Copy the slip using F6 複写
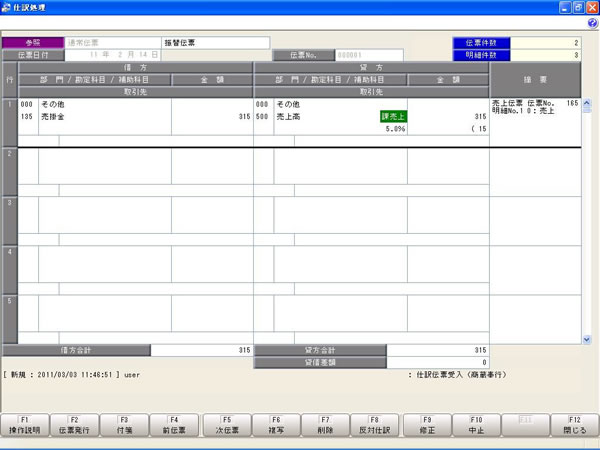The image size is (600, 450). click(x=276, y=425)
